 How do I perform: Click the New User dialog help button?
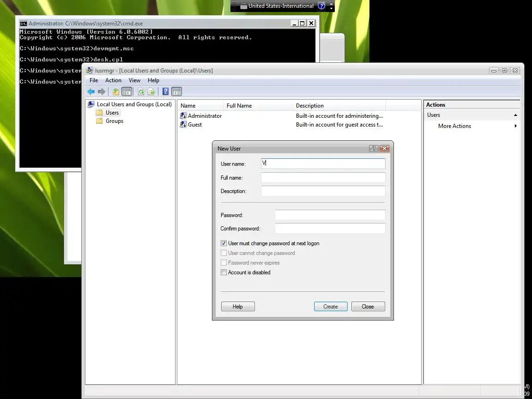pyautogui.click(x=374, y=148)
